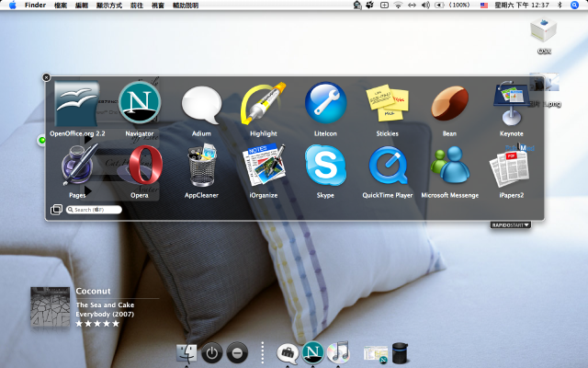The image size is (588, 368).
Task: Switch to Navigator in the Dock
Action: tap(312, 352)
